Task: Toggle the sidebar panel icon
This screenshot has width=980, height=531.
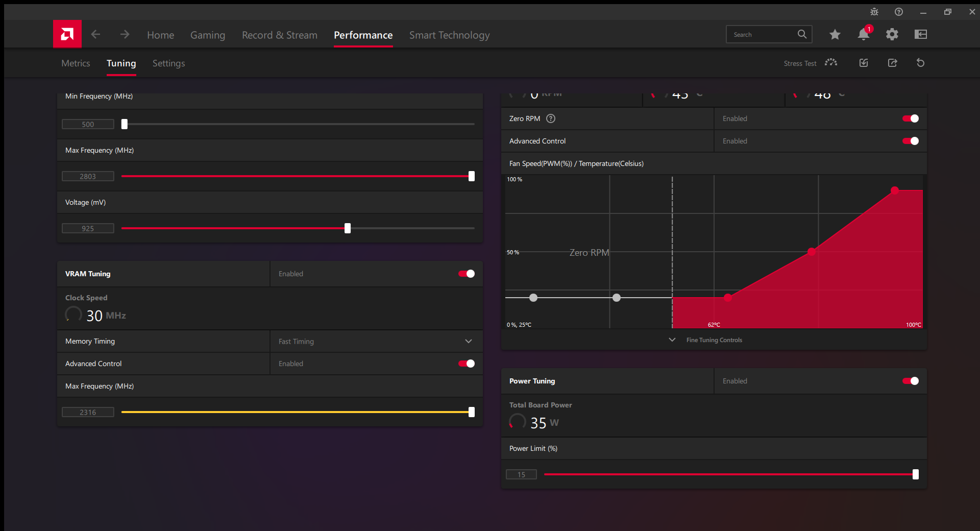Action: (x=921, y=34)
